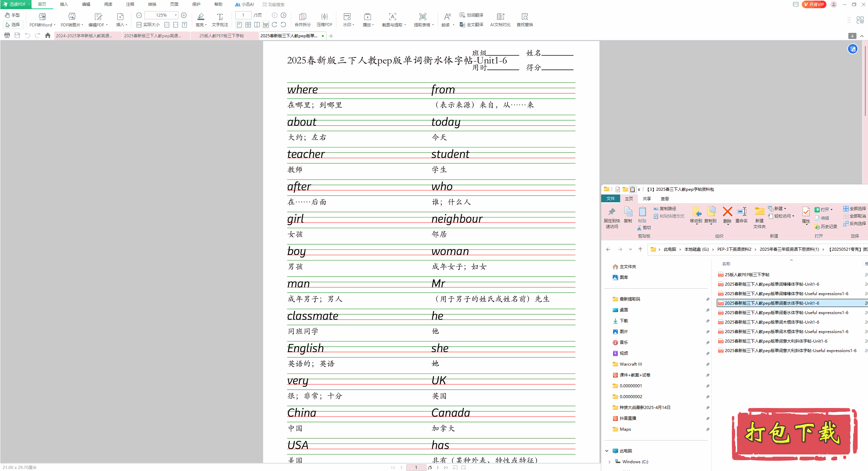Open 小迅AI assistant
The image size is (868, 471).
coord(244,4)
